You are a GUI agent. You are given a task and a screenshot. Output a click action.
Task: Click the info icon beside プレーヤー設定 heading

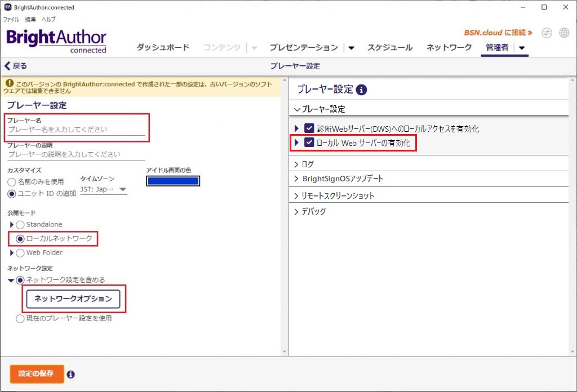click(x=361, y=90)
